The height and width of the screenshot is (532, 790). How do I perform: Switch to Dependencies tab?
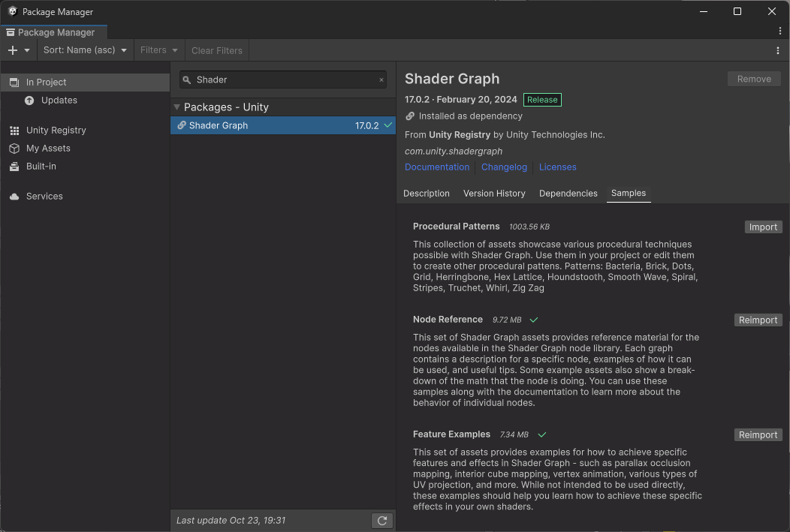click(568, 194)
